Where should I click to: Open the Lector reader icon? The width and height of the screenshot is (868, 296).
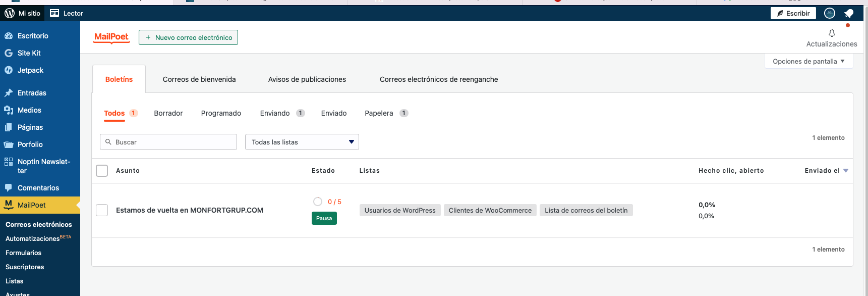click(54, 13)
